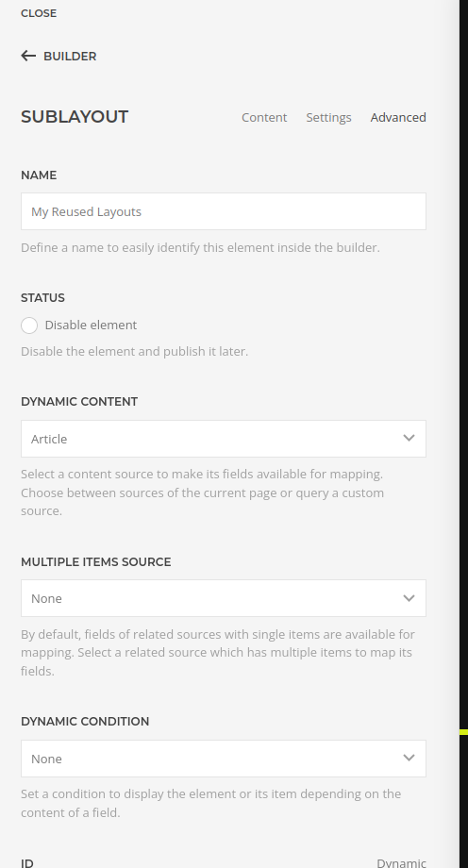Focus the Name field containing My Reused Layouts
468x868 pixels.
point(224,211)
